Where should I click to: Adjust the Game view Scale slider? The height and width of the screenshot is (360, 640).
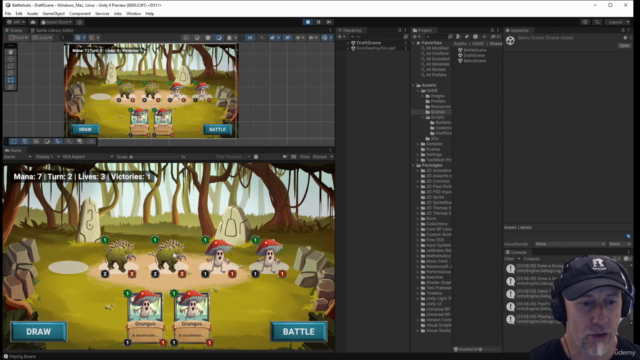pos(155,157)
